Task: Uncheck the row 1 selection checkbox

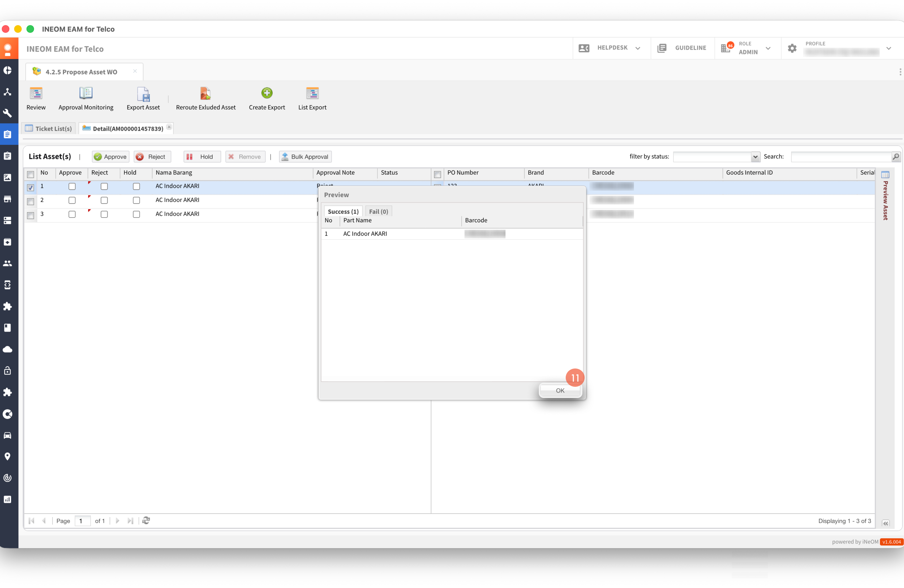Action: 31,187
